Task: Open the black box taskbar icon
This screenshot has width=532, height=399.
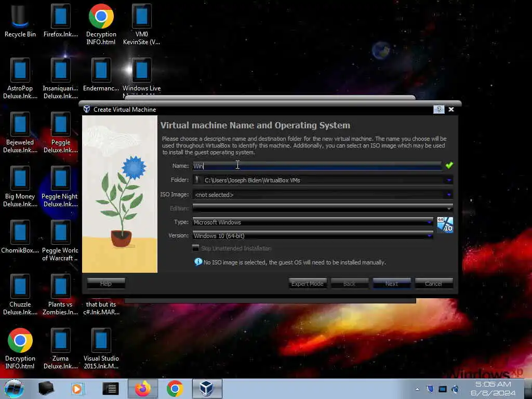Action: 46,389
